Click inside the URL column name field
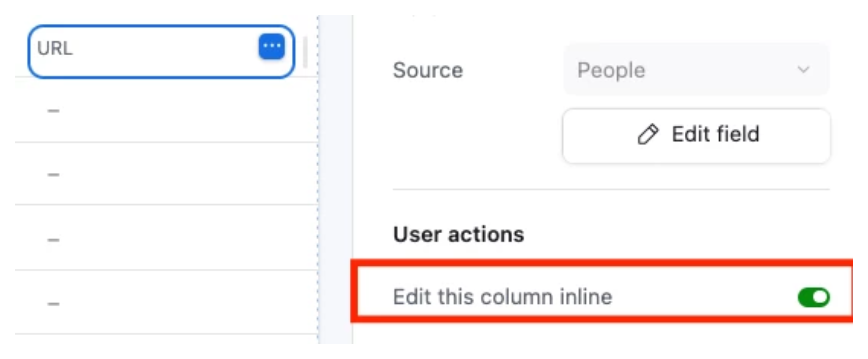Viewport: 868px width, 359px height. tap(127, 49)
